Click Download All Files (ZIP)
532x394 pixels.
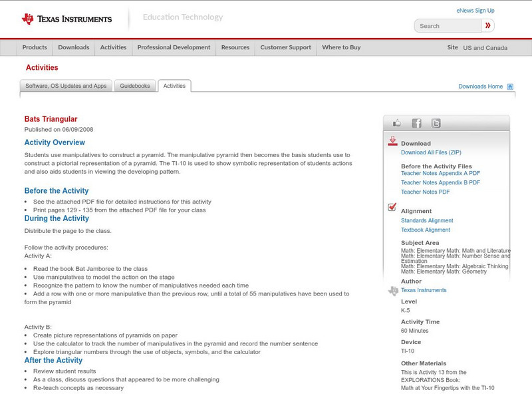[x=431, y=152]
